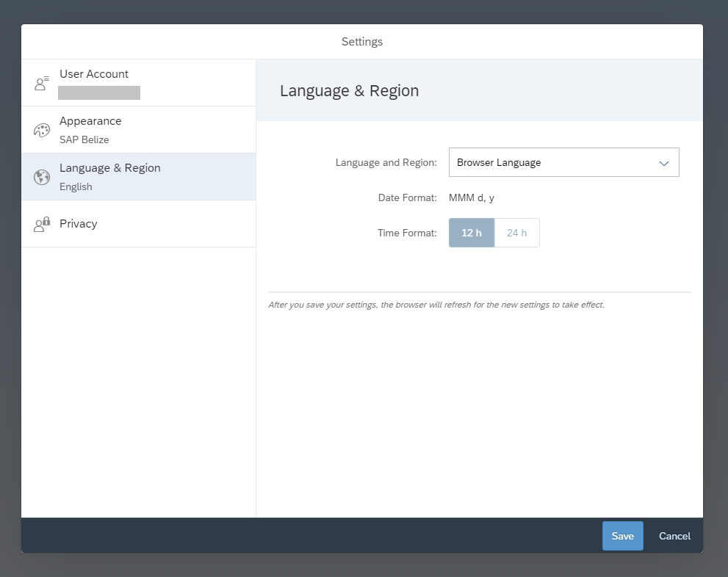Image resolution: width=728 pixels, height=577 pixels.
Task: Click the 'Language and Region:' field label
Action: click(x=386, y=163)
